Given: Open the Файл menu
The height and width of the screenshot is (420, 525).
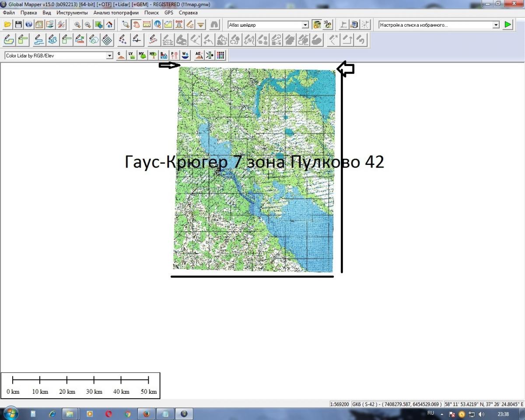Looking at the screenshot, I should 9,13.
